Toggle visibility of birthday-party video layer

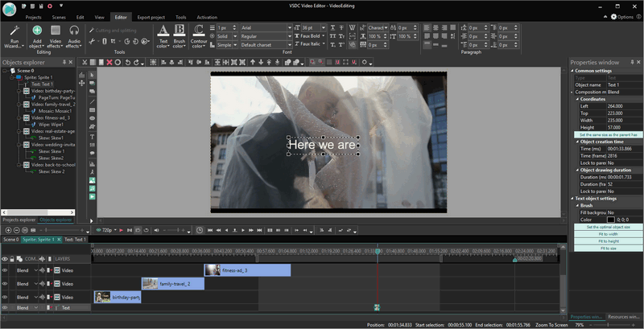click(x=5, y=298)
